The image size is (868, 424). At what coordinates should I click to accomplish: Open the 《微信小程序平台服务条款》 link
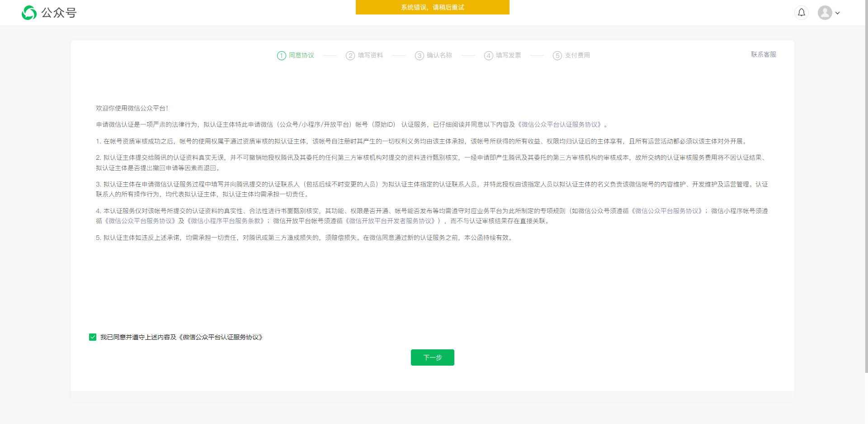pos(225,221)
